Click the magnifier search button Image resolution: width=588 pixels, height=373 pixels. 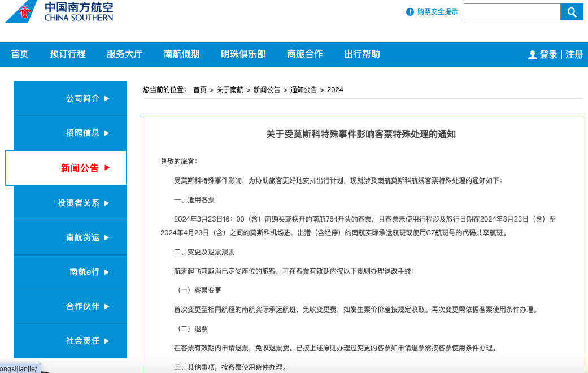[x=572, y=12]
